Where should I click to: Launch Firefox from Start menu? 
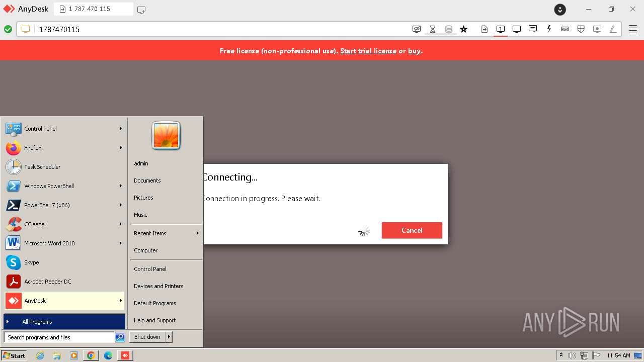pyautogui.click(x=64, y=148)
